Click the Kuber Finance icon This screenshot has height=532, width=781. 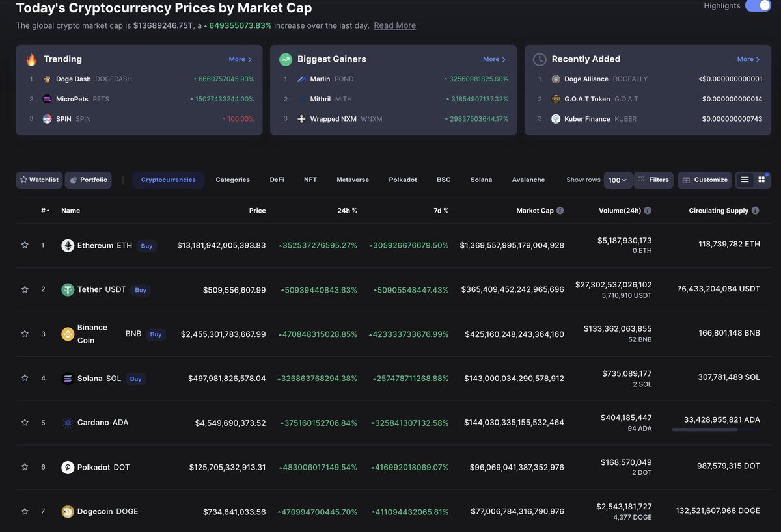[556, 119]
